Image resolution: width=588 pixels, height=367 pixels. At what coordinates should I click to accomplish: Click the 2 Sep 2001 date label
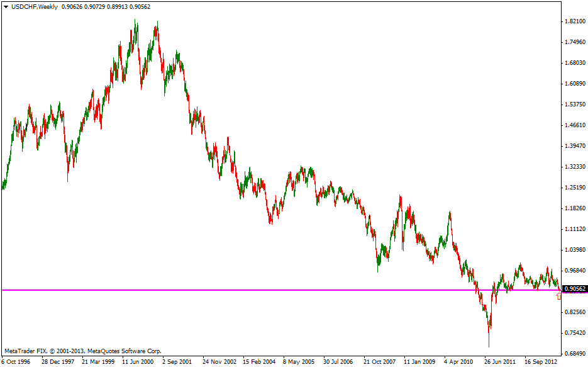[x=177, y=362]
